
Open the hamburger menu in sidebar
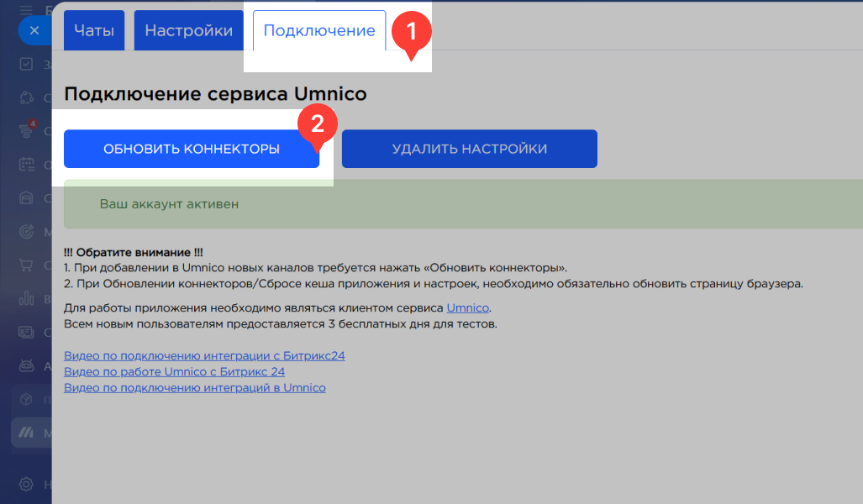click(27, 7)
